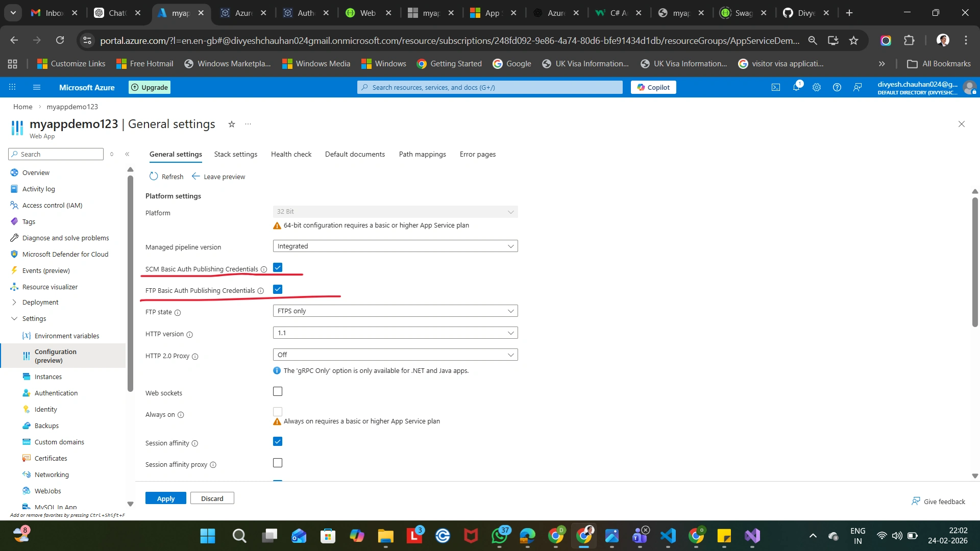Open Azure help and support icon
This screenshot has height=551, width=980.
pos(837,87)
